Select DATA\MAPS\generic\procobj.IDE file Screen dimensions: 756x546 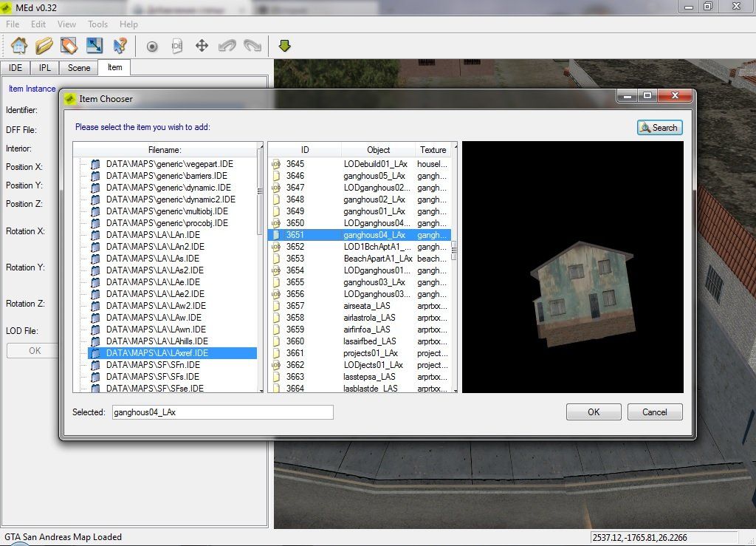click(168, 223)
